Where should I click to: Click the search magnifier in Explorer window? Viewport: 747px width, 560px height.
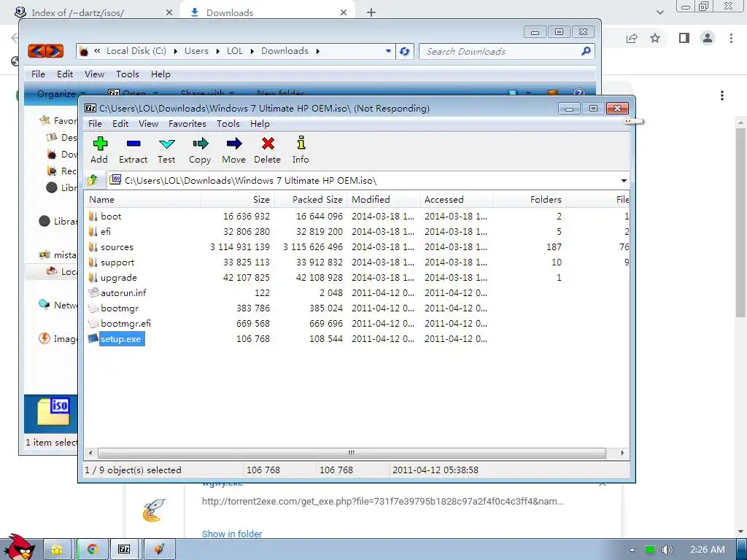[x=586, y=50]
